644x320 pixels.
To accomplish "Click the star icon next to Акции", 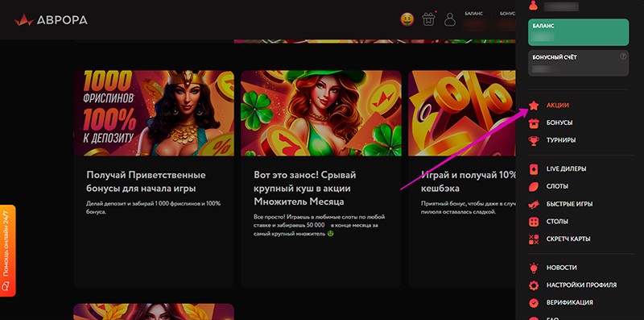I will pyautogui.click(x=534, y=106).
